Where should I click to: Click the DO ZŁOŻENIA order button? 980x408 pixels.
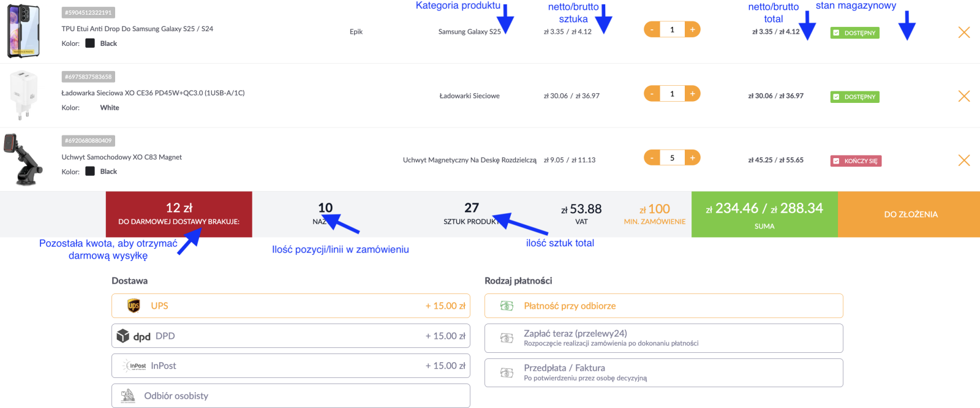click(910, 214)
